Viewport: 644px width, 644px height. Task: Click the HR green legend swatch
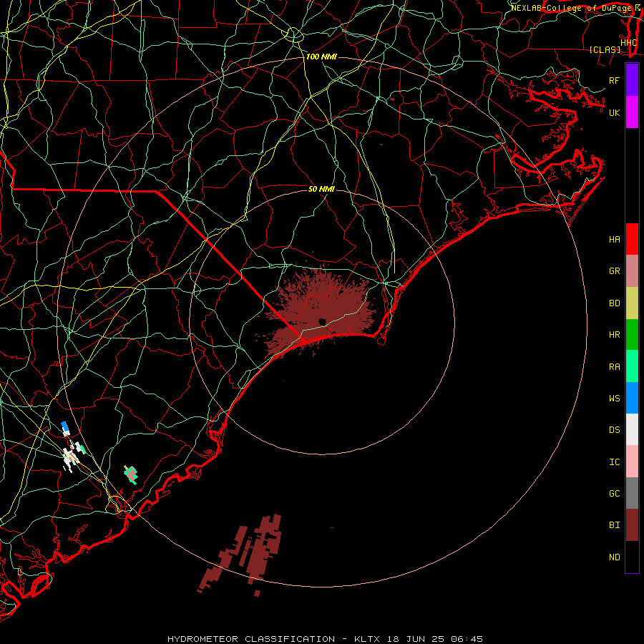click(x=632, y=335)
